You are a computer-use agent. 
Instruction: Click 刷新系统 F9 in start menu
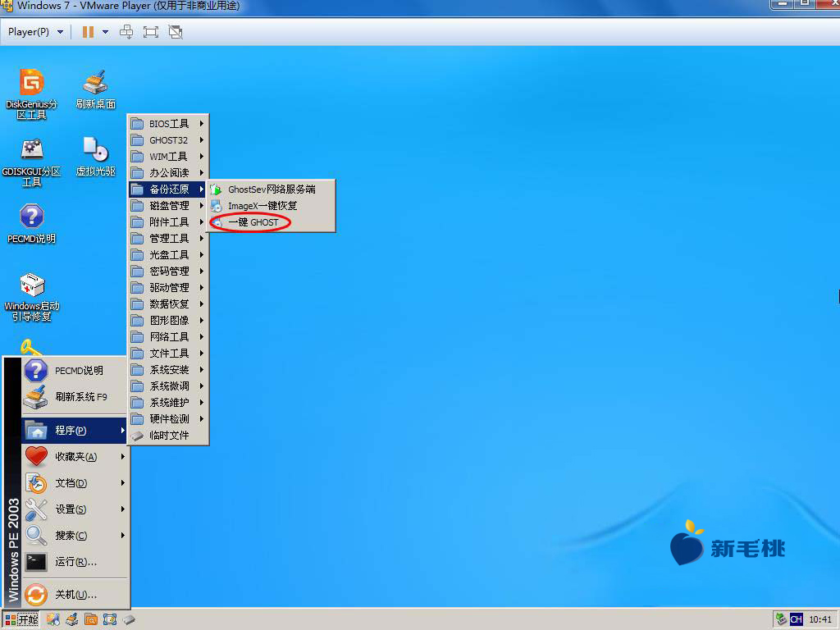75,397
